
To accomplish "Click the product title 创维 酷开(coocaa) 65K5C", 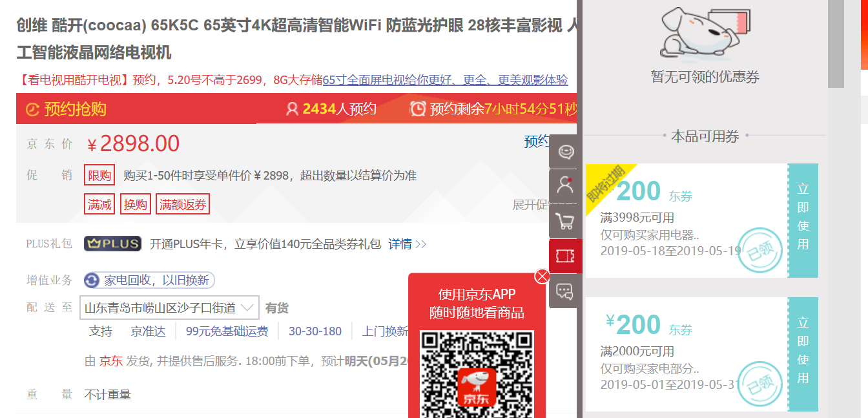I will point(108,25).
